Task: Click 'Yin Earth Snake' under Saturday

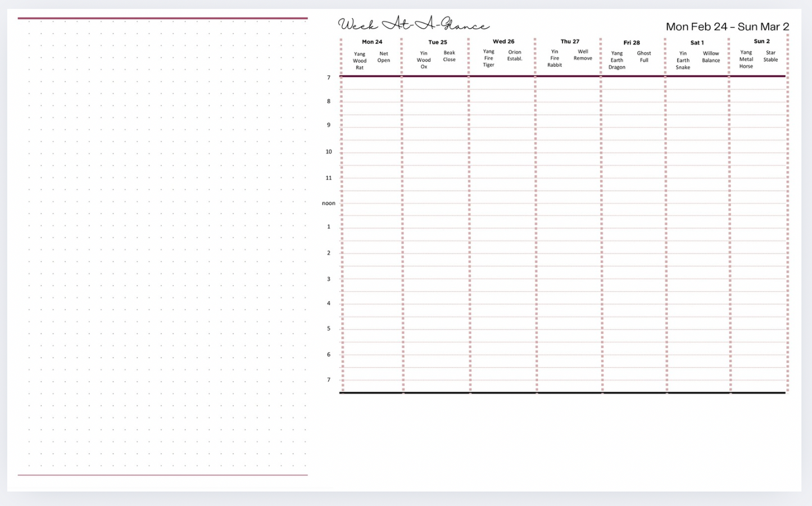Action: click(x=683, y=60)
